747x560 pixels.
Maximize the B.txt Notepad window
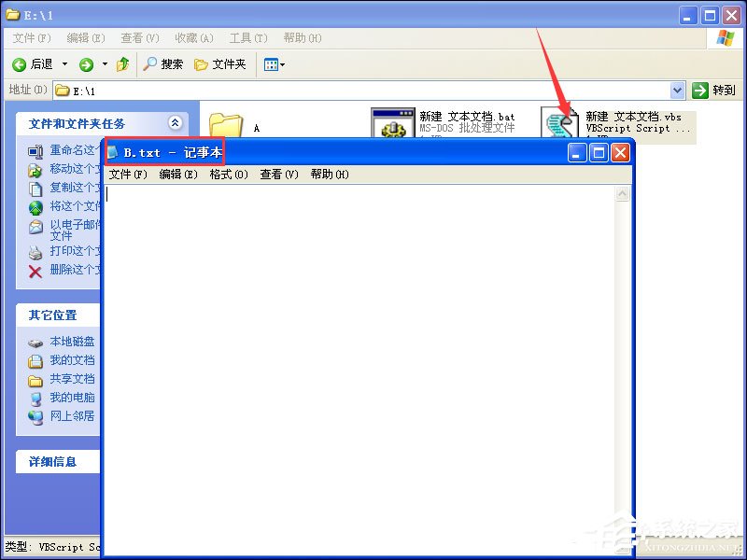coord(599,153)
